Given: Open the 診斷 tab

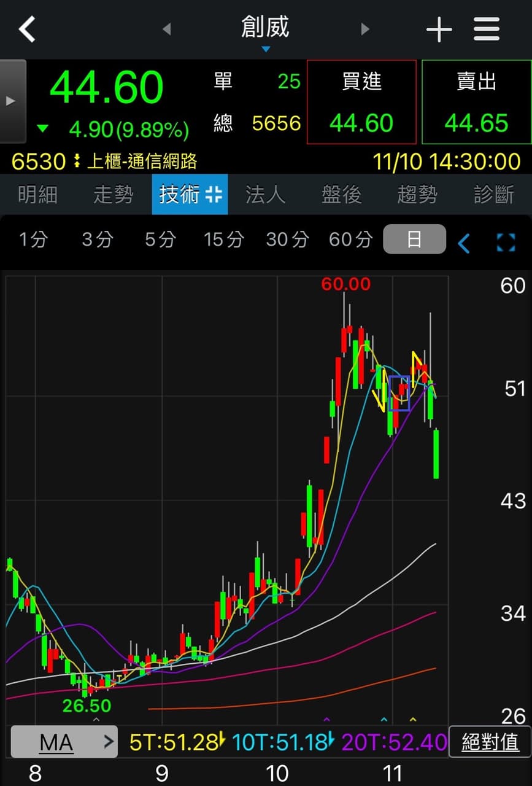Looking at the screenshot, I should (494, 195).
